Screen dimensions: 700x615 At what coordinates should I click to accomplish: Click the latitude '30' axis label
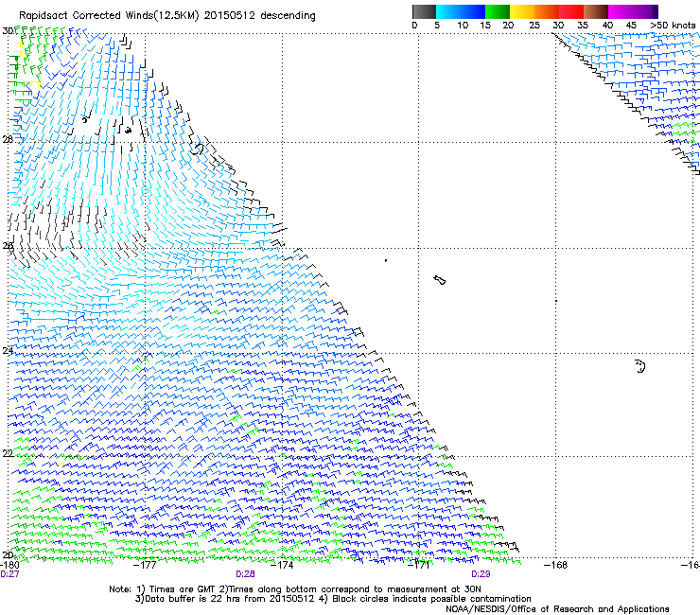8,31
